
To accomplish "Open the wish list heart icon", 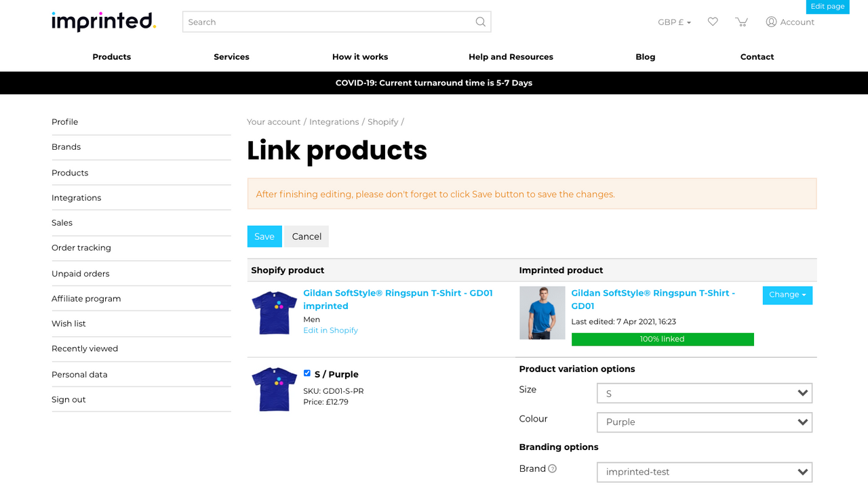I will [x=713, y=22].
